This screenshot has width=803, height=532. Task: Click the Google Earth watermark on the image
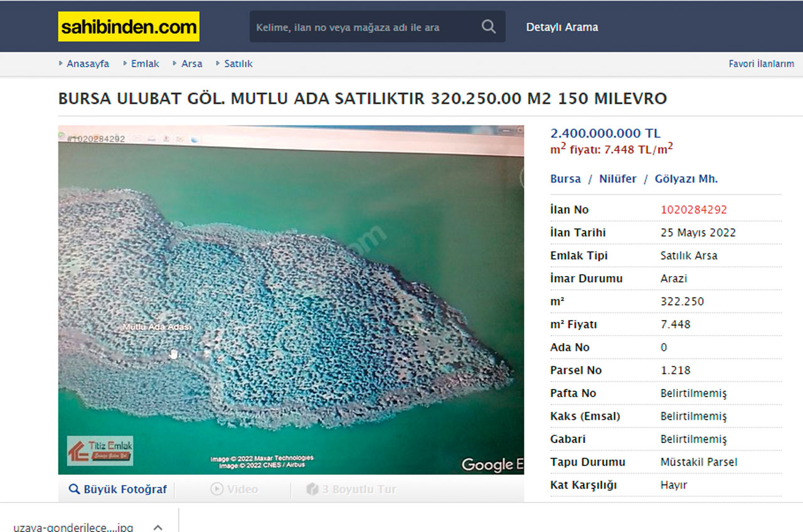coord(492,464)
